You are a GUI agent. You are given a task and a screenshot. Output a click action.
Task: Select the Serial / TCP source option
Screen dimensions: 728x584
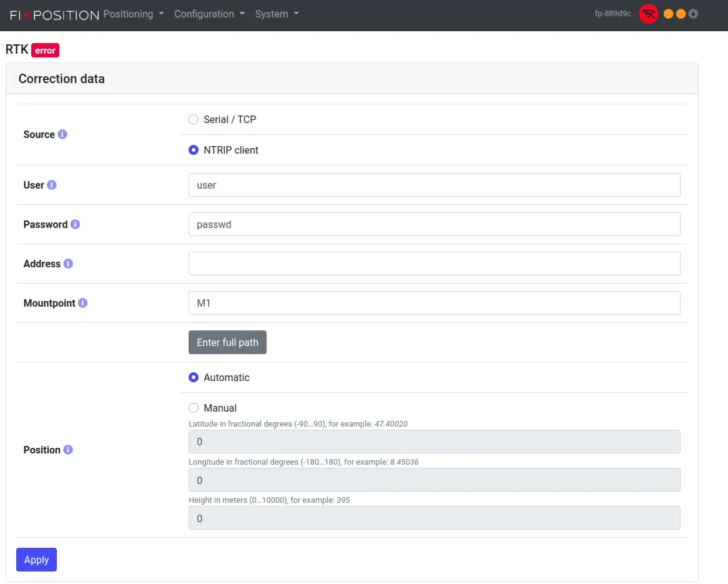coord(194,119)
